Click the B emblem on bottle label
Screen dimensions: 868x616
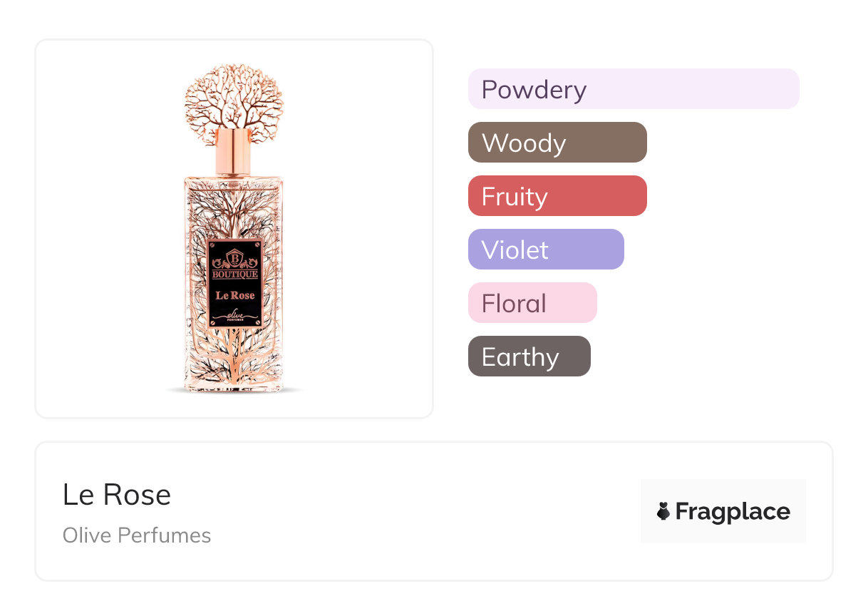point(234,257)
